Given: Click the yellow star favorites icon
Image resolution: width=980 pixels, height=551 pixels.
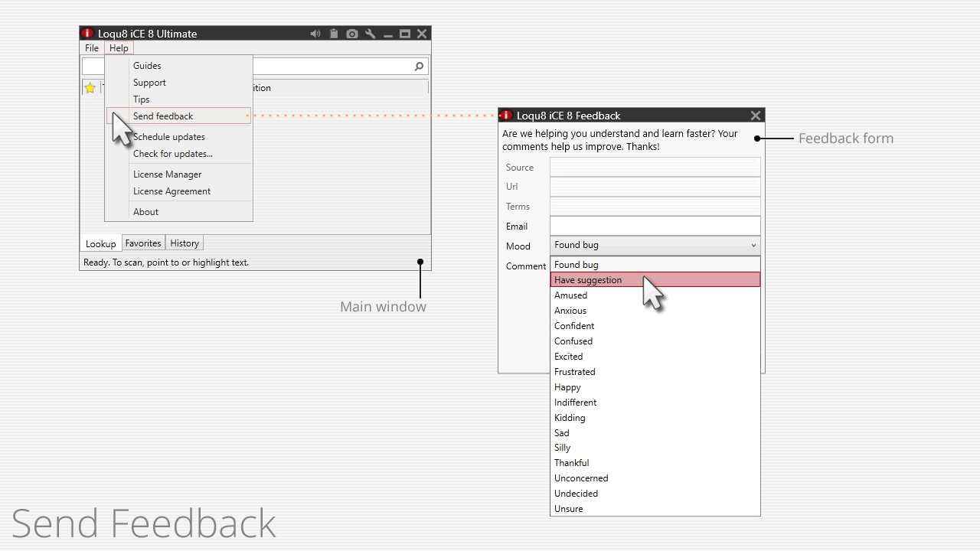Looking at the screenshot, I should point(90,88).
